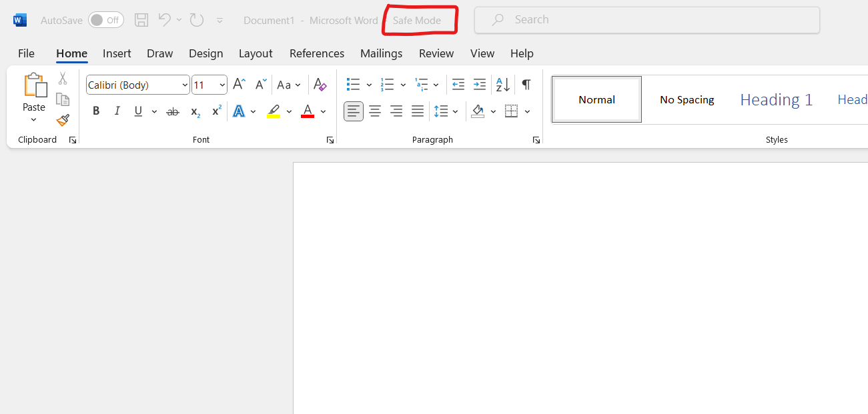The width and height of the screenshot is (868, 414).
Task: Click the Borders icon
Action: 512,111
